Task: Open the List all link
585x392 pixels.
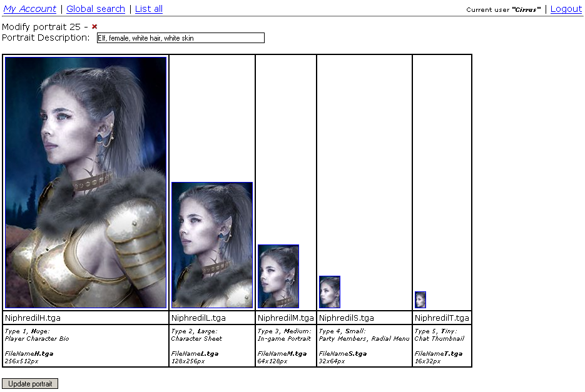Action: pyautogui.click(x=149, y=9)
